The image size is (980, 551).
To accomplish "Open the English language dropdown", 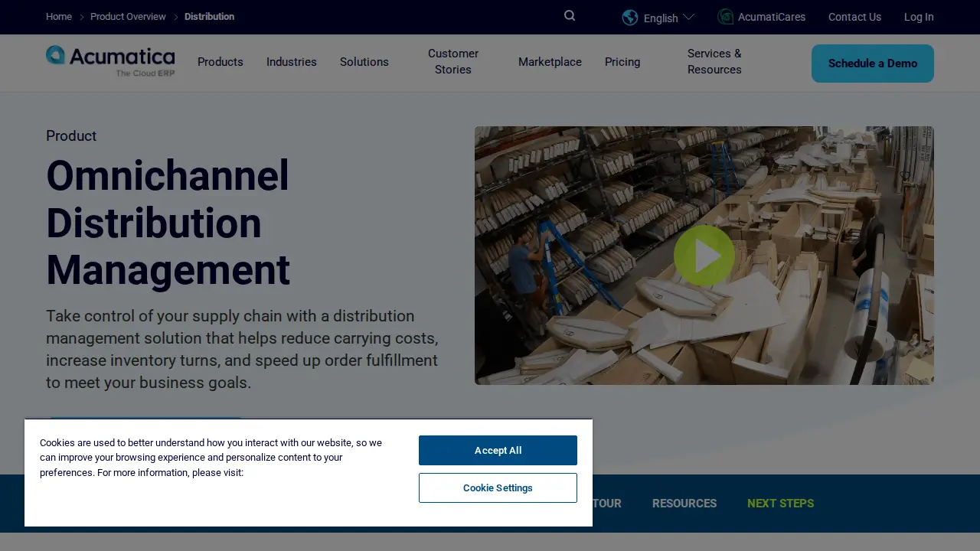I will tap(668, 18).
